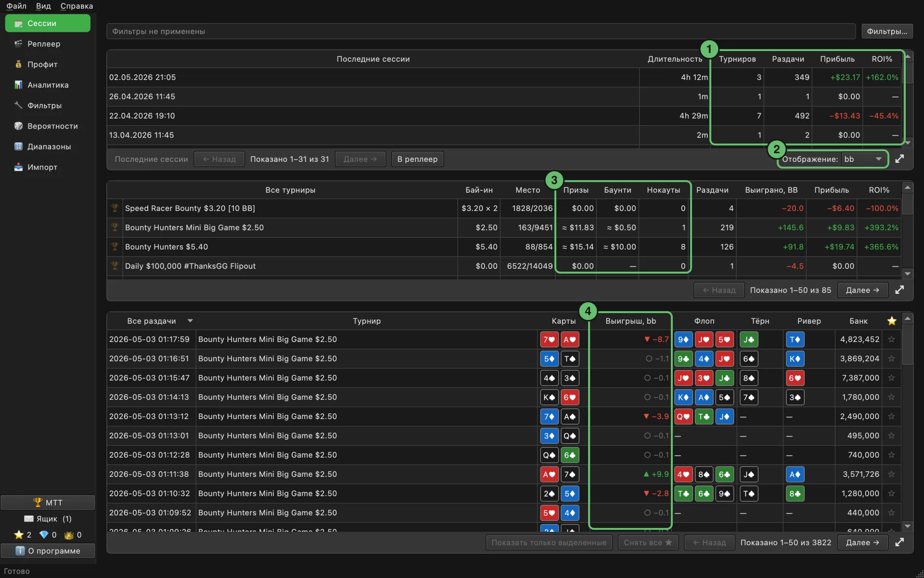Star the hand played at 01:13:12
This screenshot has width=924, height=578.
click(x=891, y=417)
